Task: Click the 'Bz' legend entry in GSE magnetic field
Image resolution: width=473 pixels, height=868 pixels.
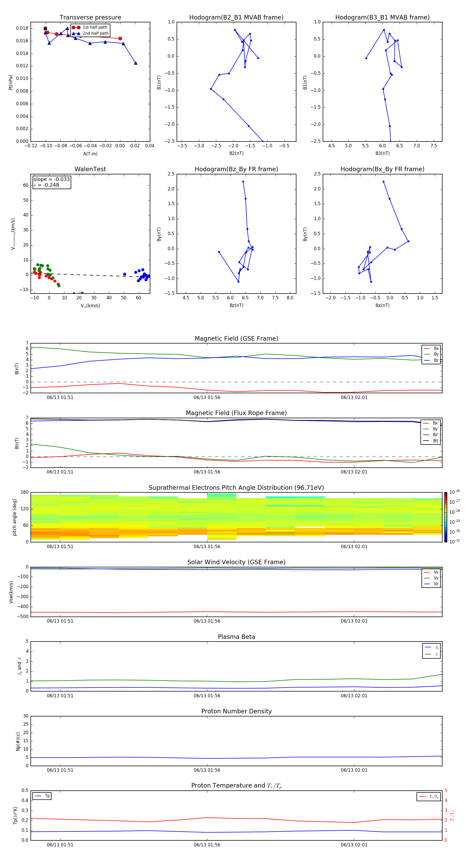Action: 431,360
